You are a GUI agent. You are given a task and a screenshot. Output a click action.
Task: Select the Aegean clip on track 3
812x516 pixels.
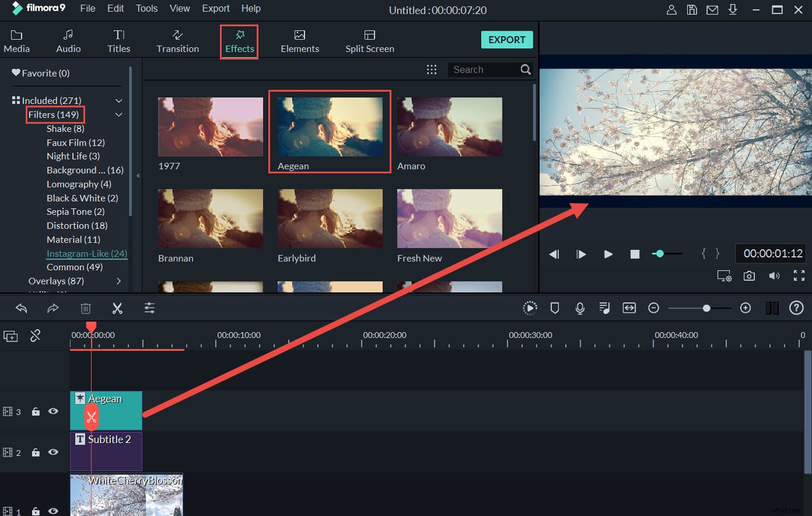click(x=106, y=410)
